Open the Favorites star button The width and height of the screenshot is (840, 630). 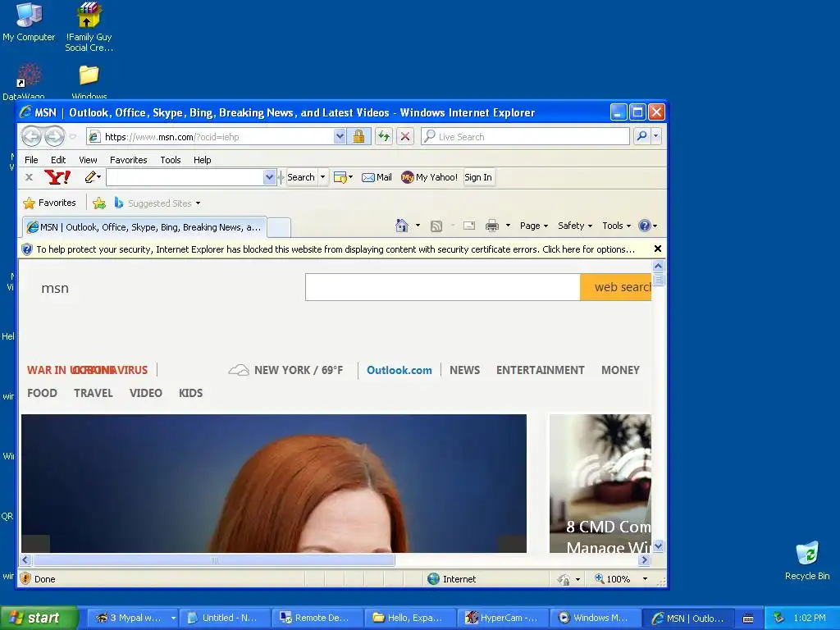49,203
